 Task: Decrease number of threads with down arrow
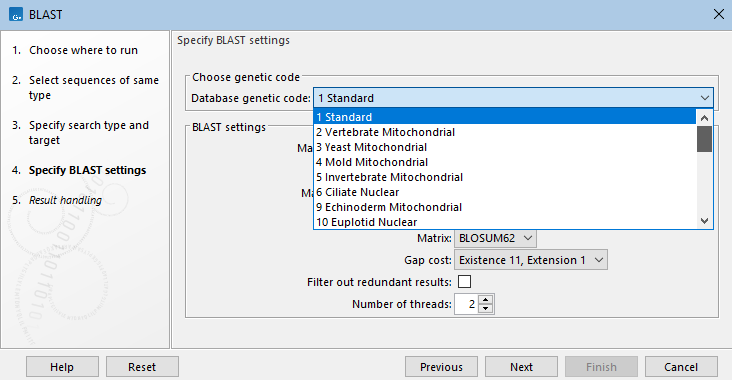(486, 308)
